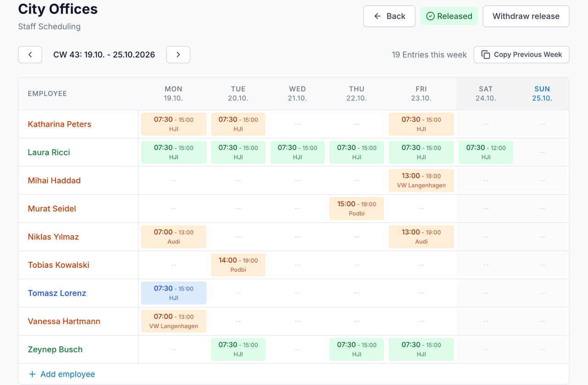Viewport: 588px width, 385px height.
Task: Click empty Zeynep Busch Monday cell
Action: tap(174, 349)
